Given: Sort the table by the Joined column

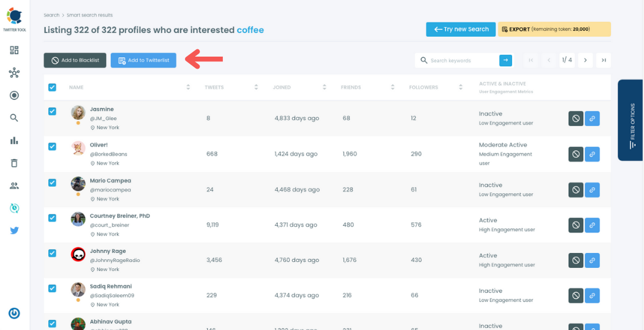Looking at the screenshot, I should click(x=325, y=87).
